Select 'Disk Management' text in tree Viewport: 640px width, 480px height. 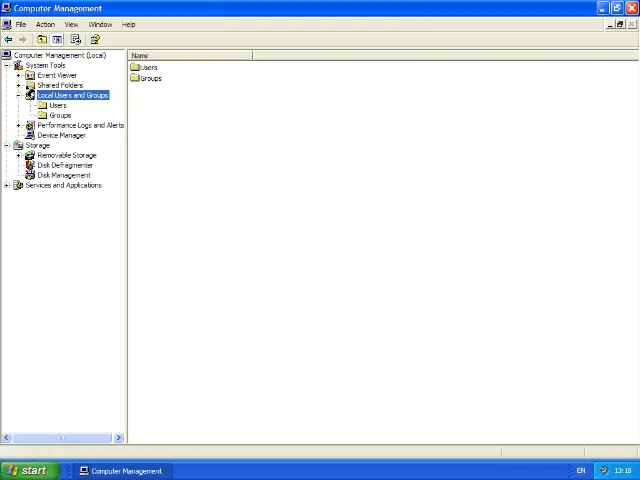(x=64, y=175)
